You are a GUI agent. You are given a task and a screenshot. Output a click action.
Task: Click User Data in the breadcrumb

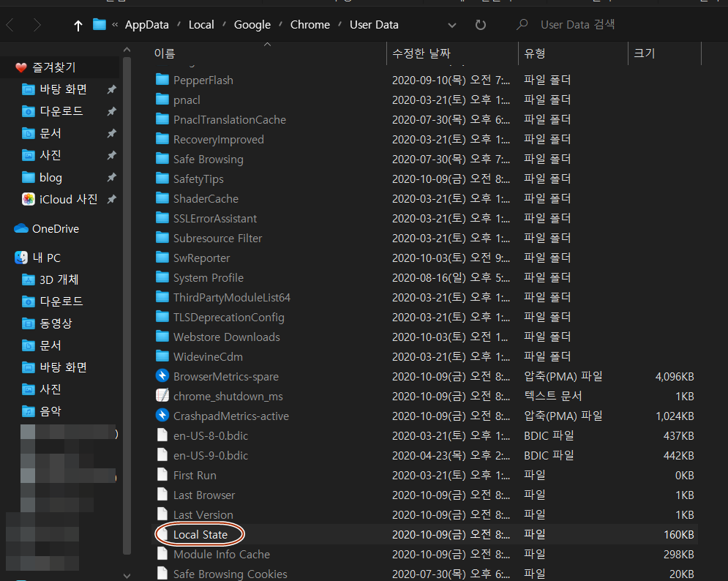point(374,25)
